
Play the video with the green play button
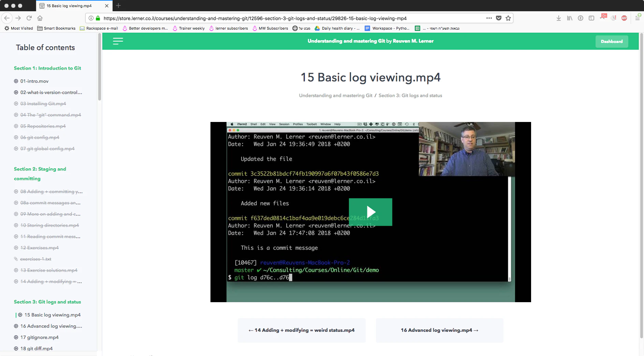[370, 212]
